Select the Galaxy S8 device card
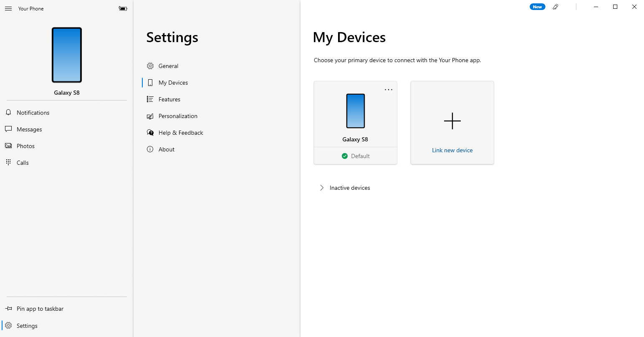 (x=356, y=123)
